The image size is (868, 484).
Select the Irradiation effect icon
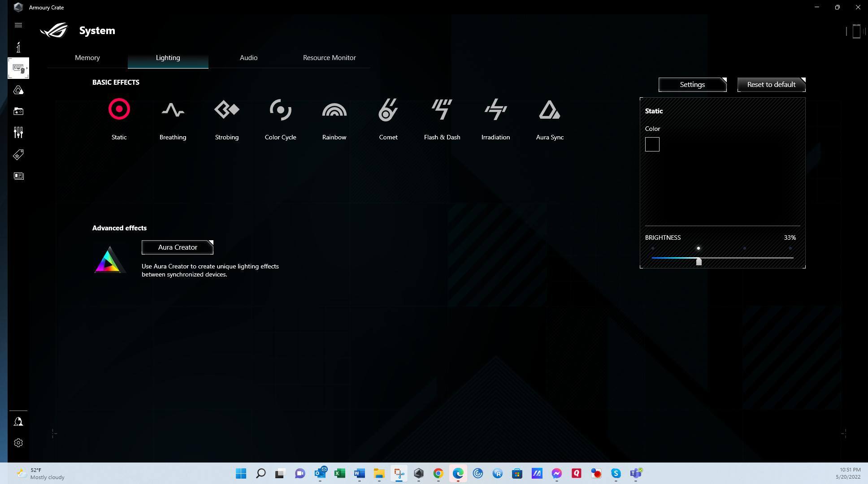point(495,110)
